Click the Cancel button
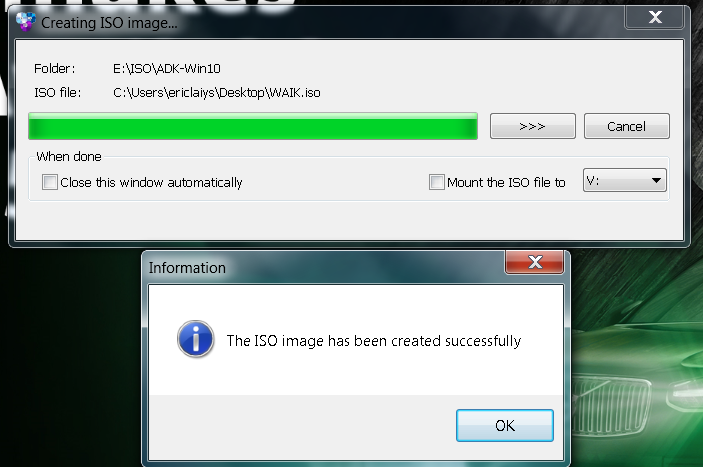 626,126
